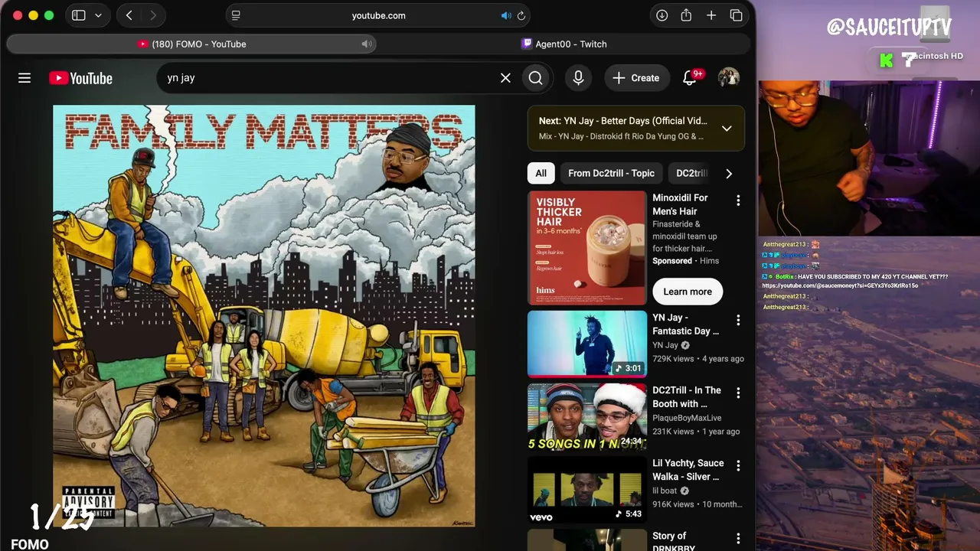
Task: Select the youtube.com address field
Action: pos(378,15)
